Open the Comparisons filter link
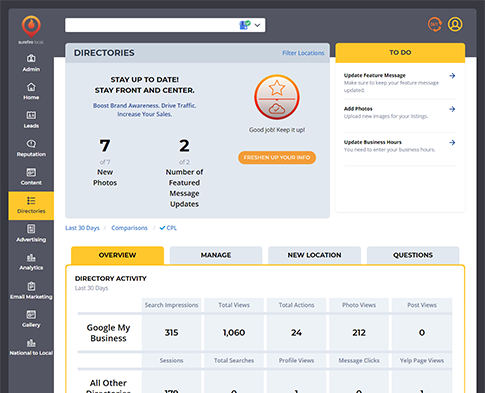 (129, 228)
